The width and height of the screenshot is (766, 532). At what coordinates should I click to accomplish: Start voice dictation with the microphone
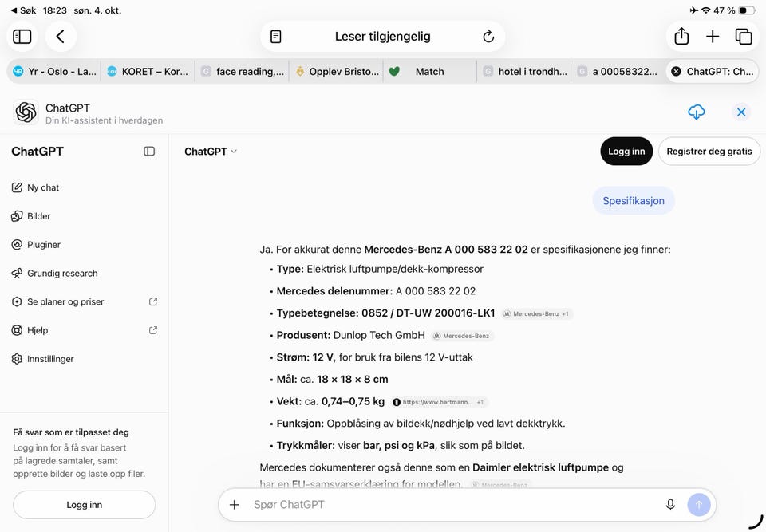click(670, 505)
